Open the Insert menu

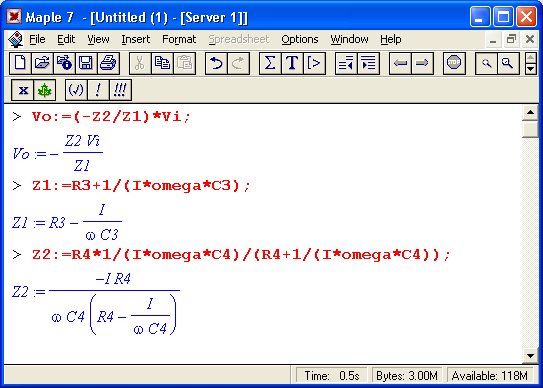tap(136, 39)
